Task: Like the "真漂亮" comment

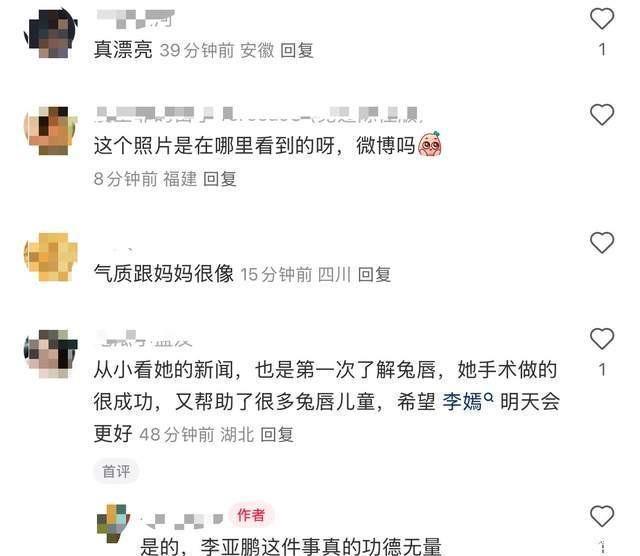Action: click(602, 19)
